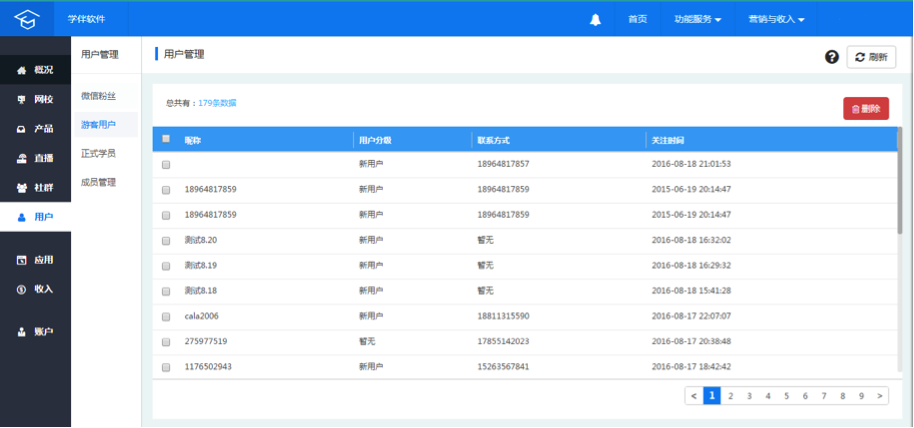Click the window icon beside 应用
The width and height of the screenshot is (914, 428).
tap(22, 260)
